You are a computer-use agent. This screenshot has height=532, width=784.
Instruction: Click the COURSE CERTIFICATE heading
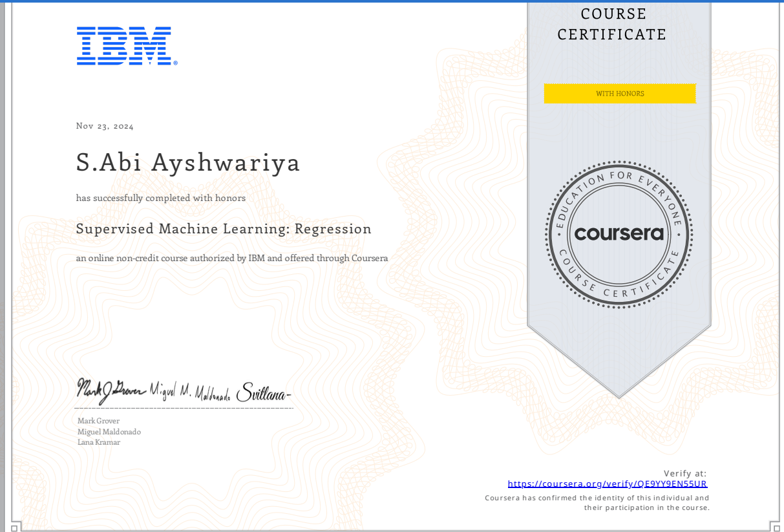point(612,24)
